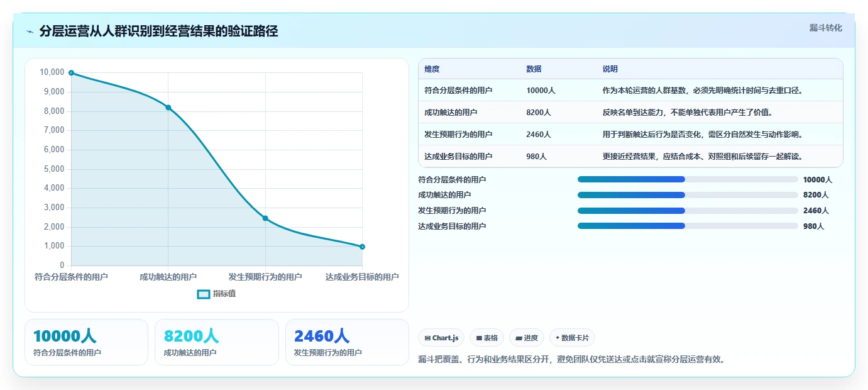Click x-axis label 达成业务目标的用户
The height and width of the screenshot is (390, 868).
[362, 277]
